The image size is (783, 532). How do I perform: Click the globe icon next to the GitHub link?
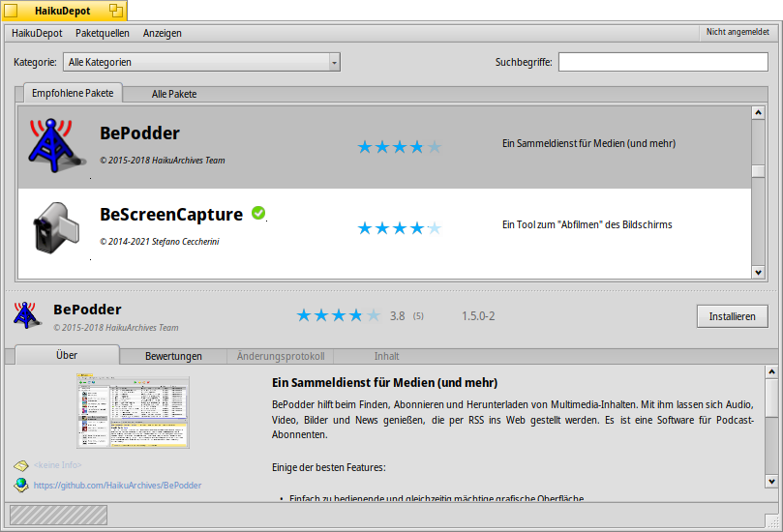(x=20, y=485)
